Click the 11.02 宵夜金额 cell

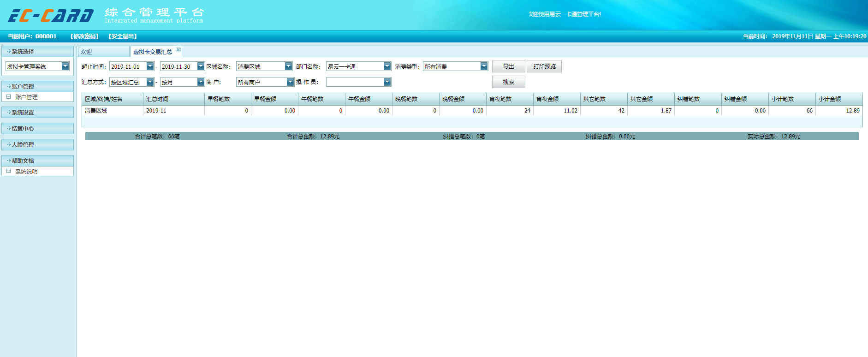pos(557,111)
